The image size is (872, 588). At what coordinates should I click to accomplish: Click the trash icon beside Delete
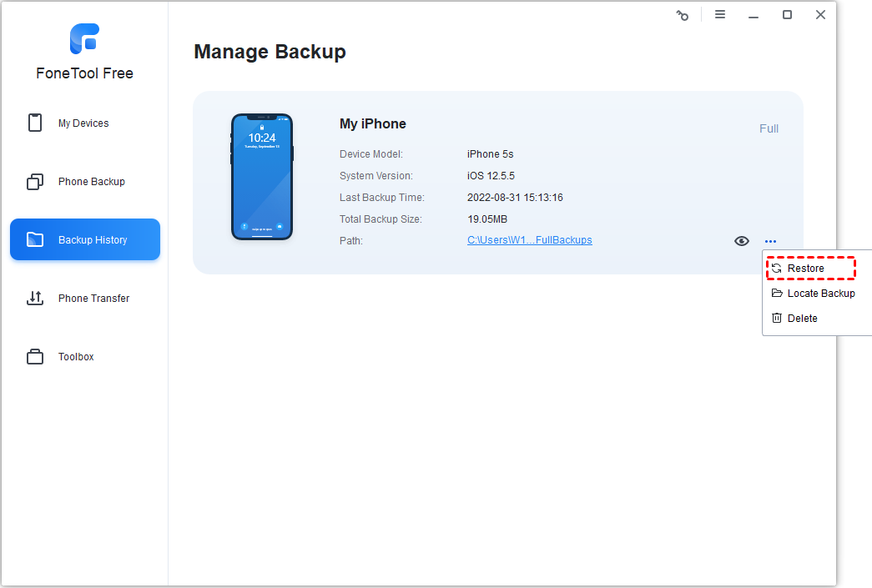pos(776,318)
